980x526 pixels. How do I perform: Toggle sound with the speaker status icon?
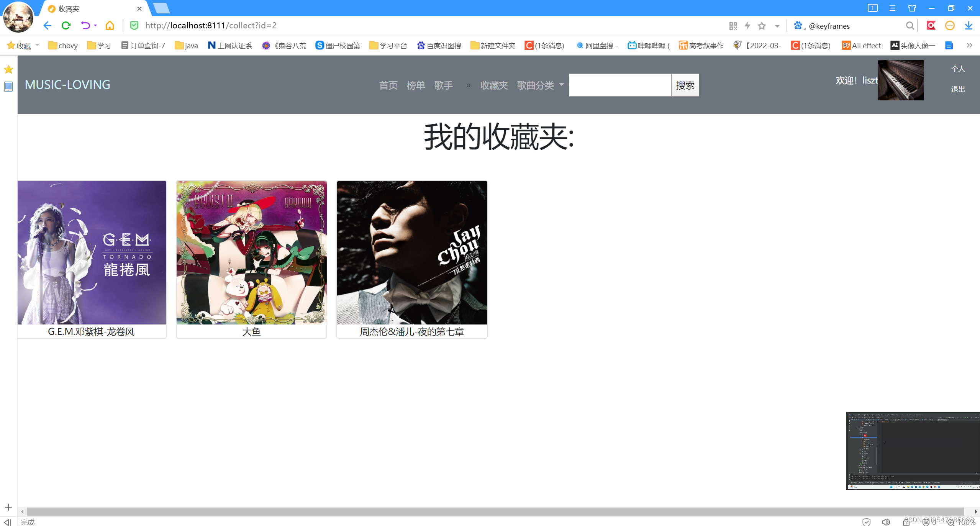886,522
